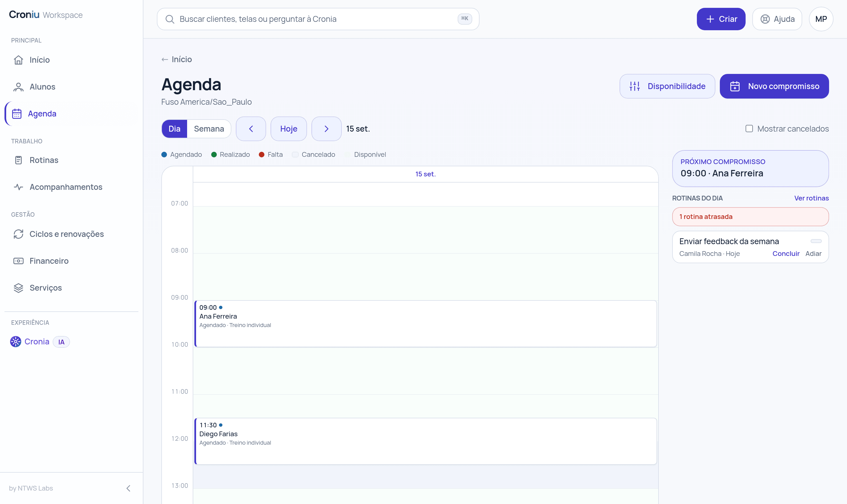Image resolution: width=847 pixels, height=504 pixels.
Task: Collapse the sidebar with bottom chevron
Action: tap(129, 488)
